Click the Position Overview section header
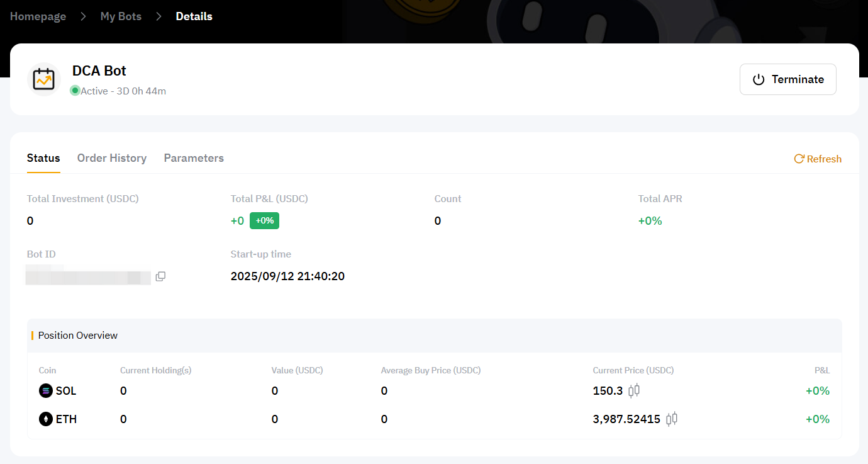The image size is (868, 464). [78, 336]
